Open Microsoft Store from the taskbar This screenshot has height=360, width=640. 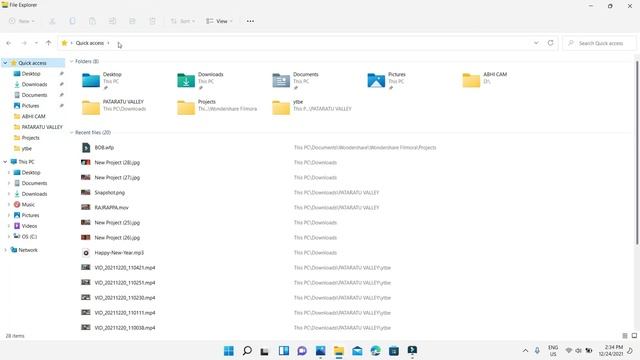click(394, 350)
